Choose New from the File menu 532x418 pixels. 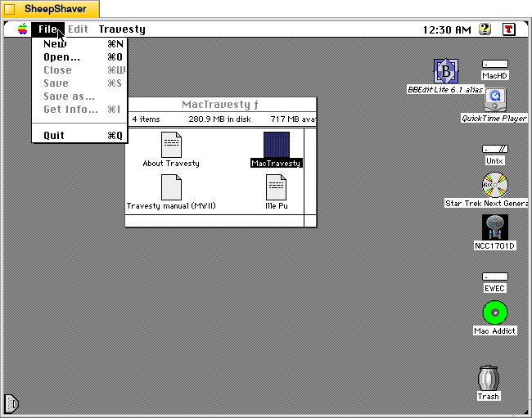pyautogui.click(x=79, y=43)
